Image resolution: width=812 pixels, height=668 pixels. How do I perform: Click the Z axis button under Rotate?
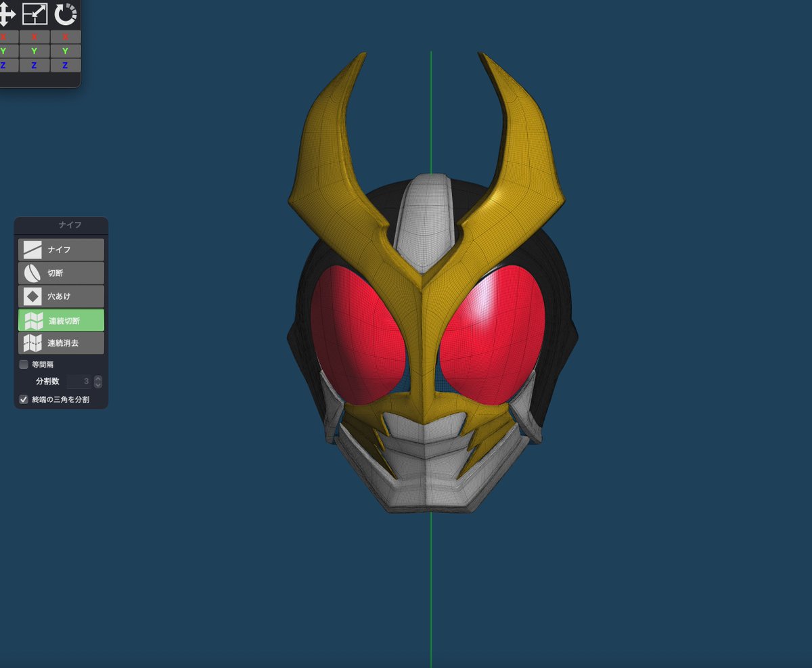66,66
